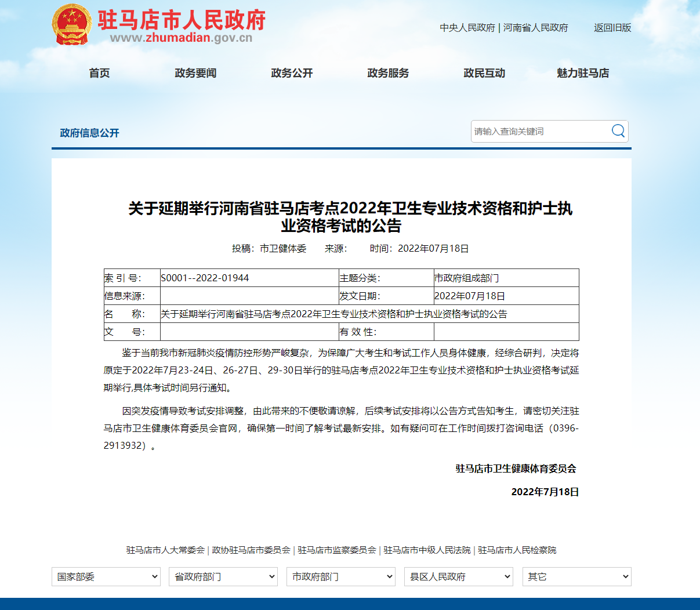This screenshot has width=700, height=610.
Task: Visit the 驻马店市监察委员会 footer link
Action: (x=337, y=550)
